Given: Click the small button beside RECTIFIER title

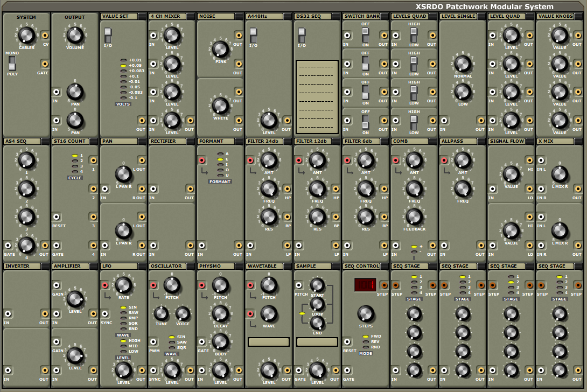Looking at the screenshot, I should tap(191, 141).
